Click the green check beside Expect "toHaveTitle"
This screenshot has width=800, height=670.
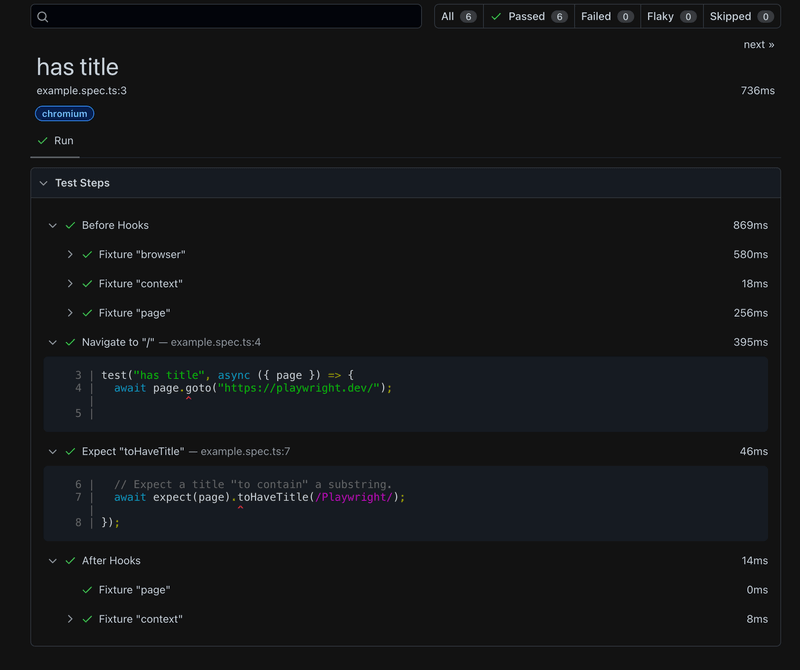[x=70, y=452]
